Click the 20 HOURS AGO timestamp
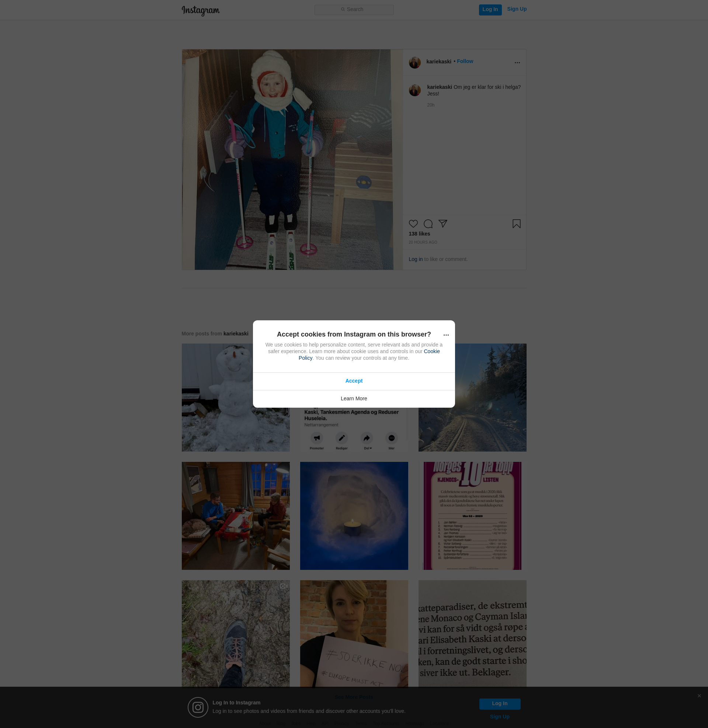 tap(423, 242)
